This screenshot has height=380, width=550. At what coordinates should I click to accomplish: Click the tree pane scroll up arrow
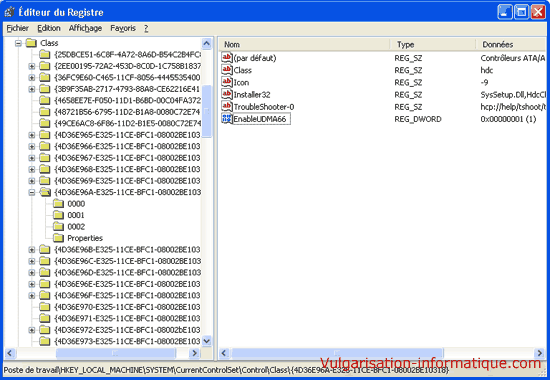(x=207, y=44)
